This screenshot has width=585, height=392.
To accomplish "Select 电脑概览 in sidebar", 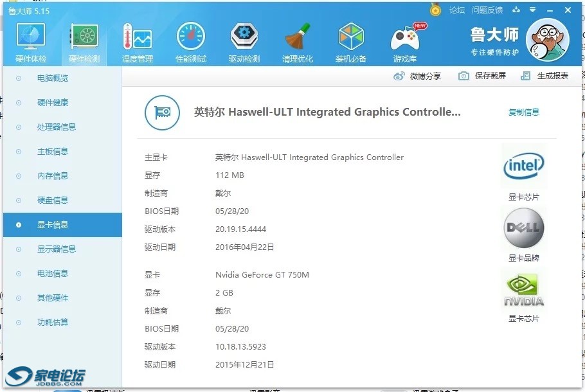I will click(62, 78).
